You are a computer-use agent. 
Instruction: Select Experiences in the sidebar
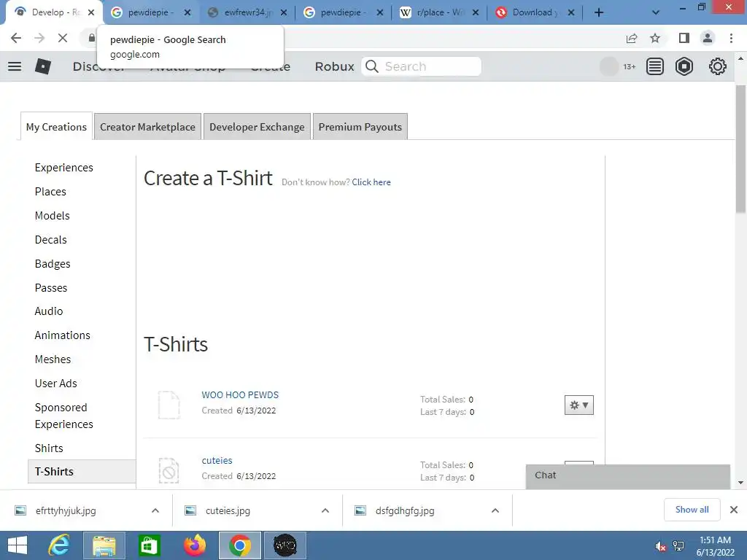point(64,168)
